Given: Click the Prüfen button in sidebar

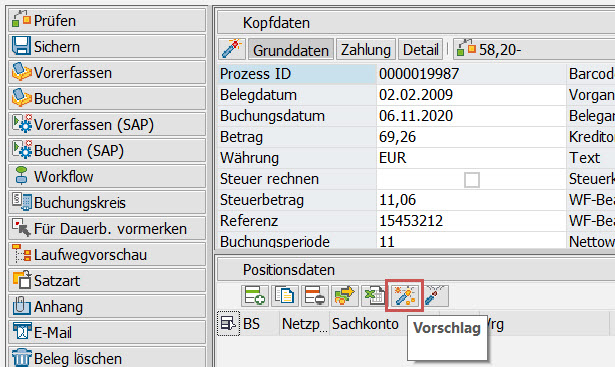Looking at the screenshot, I should click(x=107, y=20).
